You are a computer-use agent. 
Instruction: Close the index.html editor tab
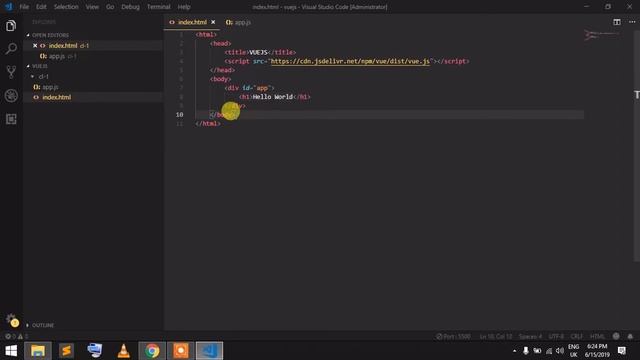pyautogui.click(x=213, y=22)
